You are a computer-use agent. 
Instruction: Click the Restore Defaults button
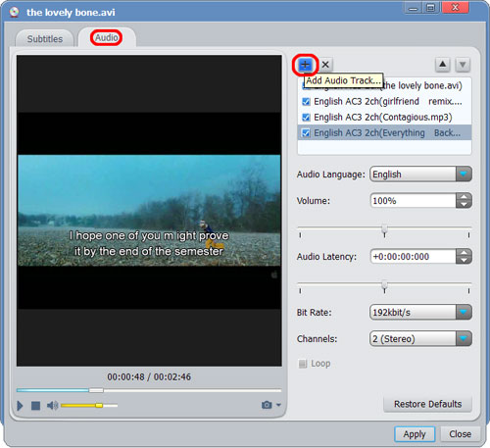(427, 404)
